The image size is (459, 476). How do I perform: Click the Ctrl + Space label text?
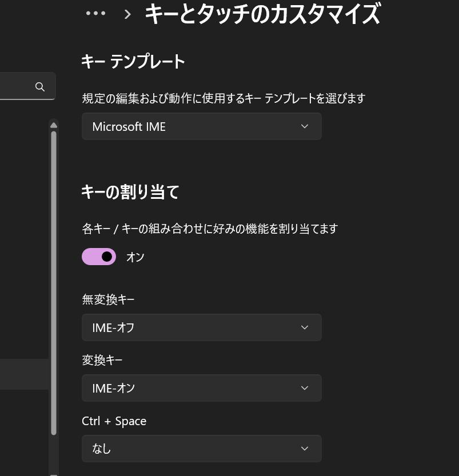114,421
